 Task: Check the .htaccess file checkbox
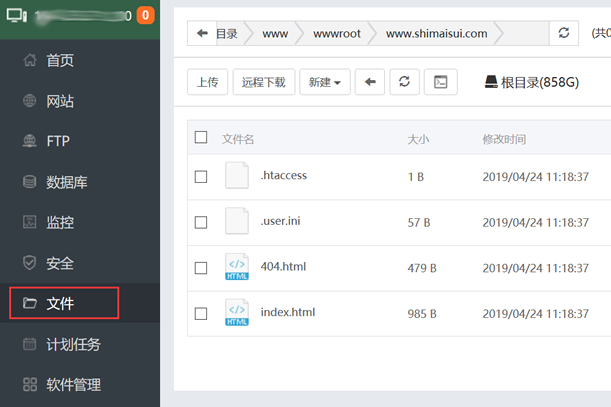click(201, 177)
